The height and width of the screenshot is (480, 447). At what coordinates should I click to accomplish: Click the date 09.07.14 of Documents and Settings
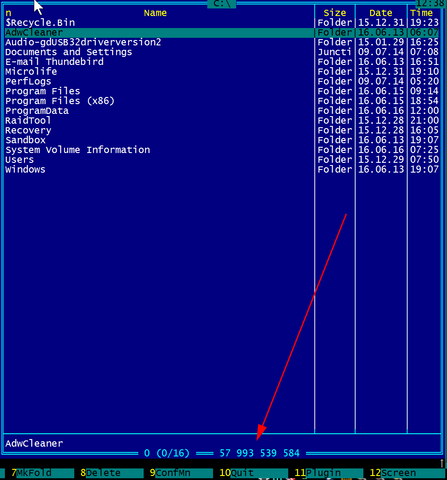coord(381,52)
